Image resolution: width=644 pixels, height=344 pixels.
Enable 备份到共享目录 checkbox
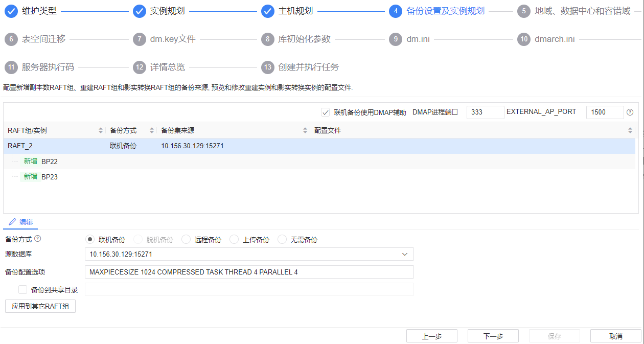[22, 290]
